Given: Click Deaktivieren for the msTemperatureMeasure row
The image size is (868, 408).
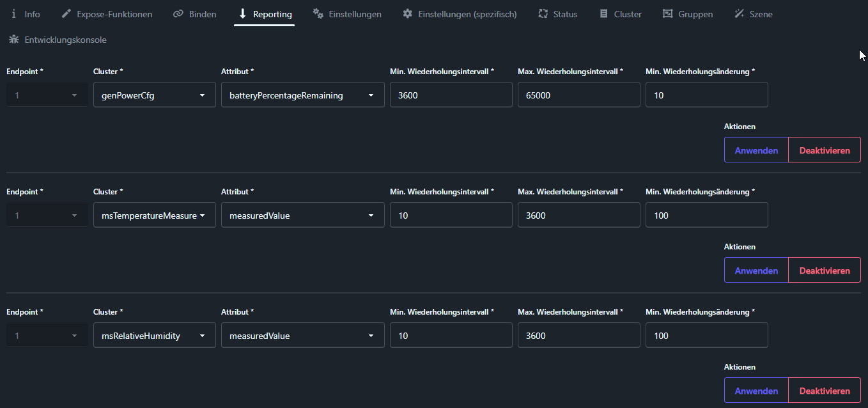Looking at the screenshot, I should (824, 271).
